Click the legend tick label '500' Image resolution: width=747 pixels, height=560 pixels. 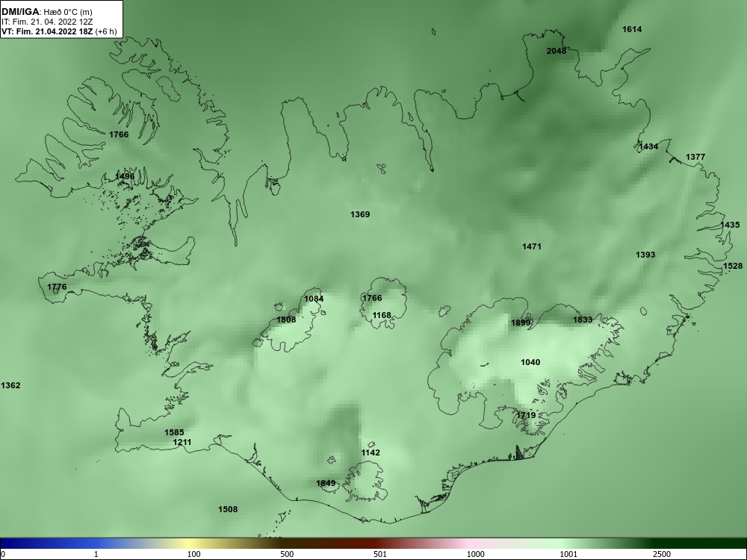(287, 554)
